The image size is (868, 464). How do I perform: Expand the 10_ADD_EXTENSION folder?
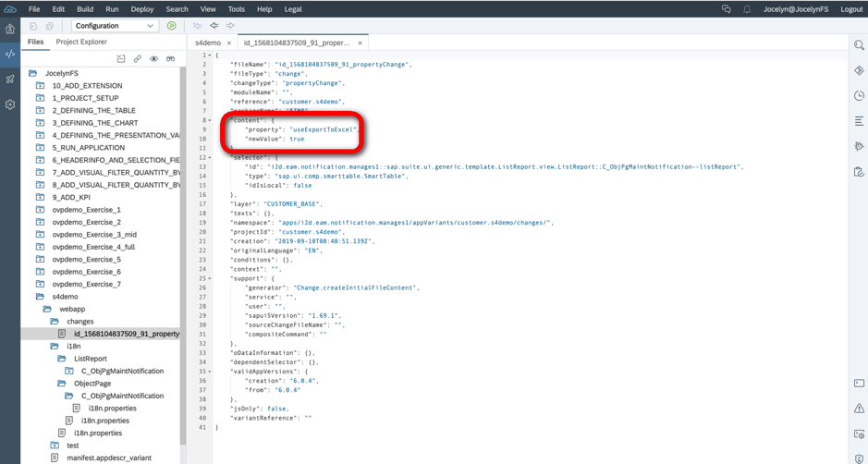(40, 85)
